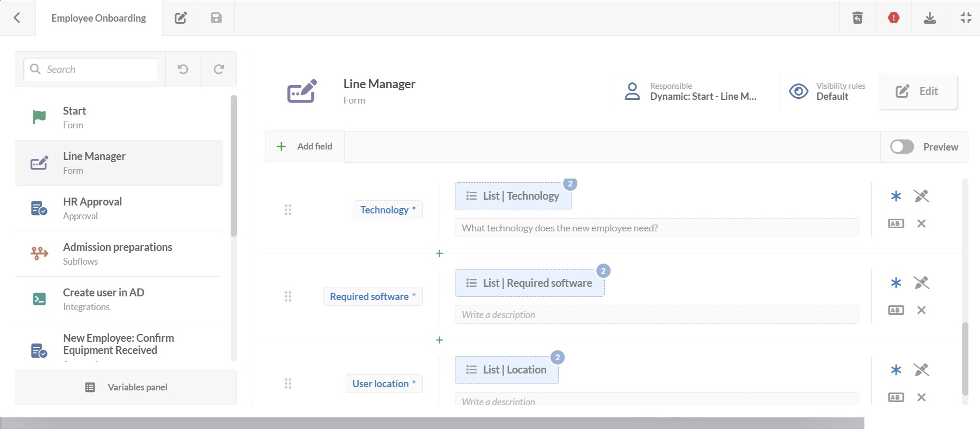Click AB label icon on Technology row

tap(896, 223)
